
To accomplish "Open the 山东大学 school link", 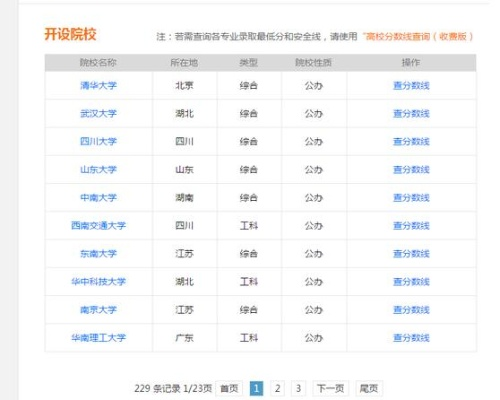I will tap(98, 170).
